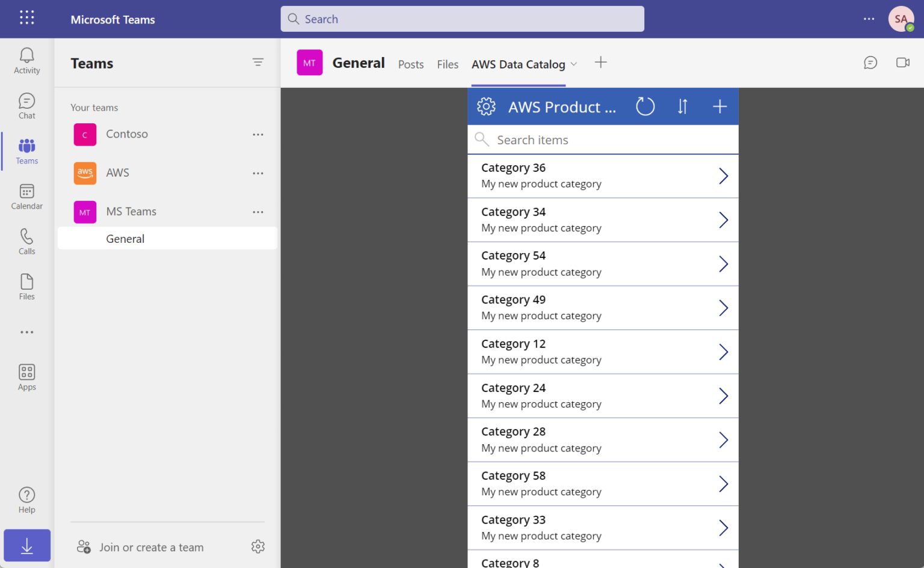The height and width of the screenshot is (568, 924).
Task: Open Category 34 details chevron
Action: tap(724, 220)
